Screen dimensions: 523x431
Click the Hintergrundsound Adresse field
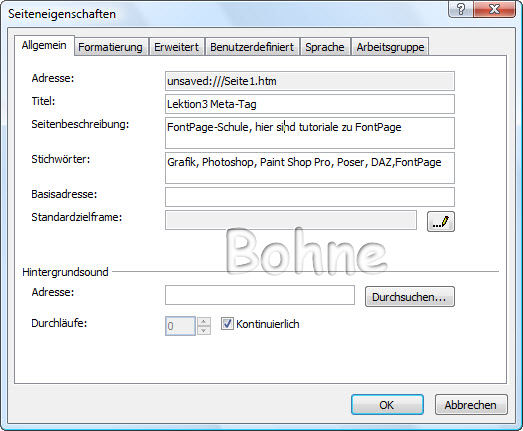[x=260, y=295]
